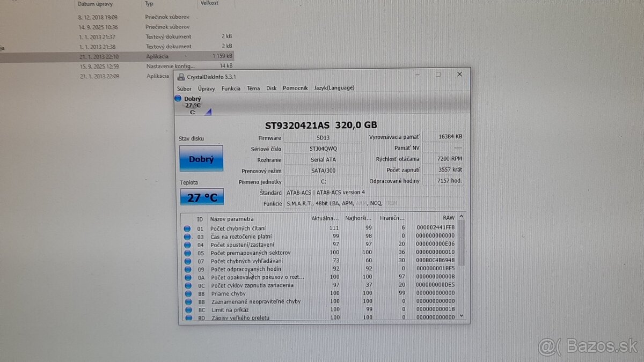Open the Téma menu
The width and height of the screenshot is (644, 362).
pyautogui.click(x=253, y=88)
